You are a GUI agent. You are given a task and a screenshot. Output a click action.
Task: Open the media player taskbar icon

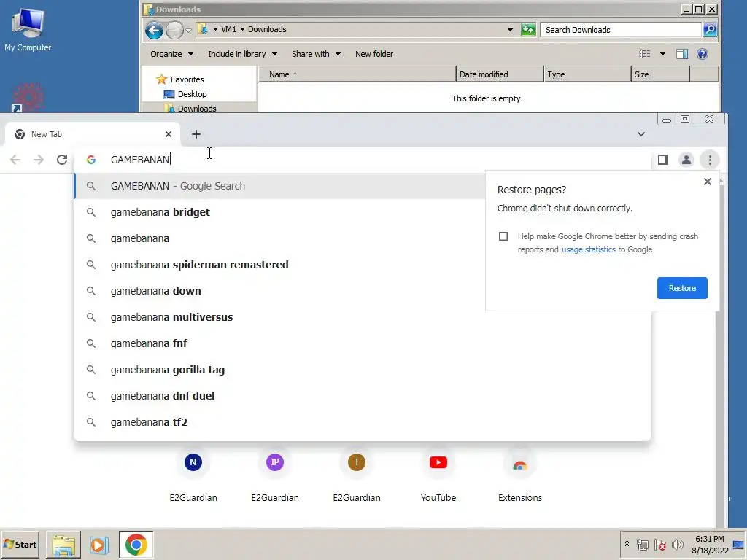point(99,544)
